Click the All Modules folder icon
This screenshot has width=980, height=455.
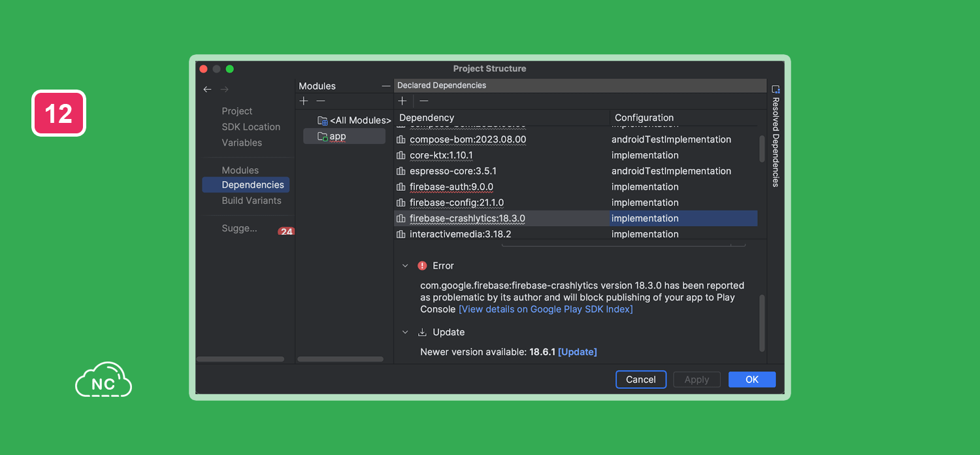coord(322,120)
